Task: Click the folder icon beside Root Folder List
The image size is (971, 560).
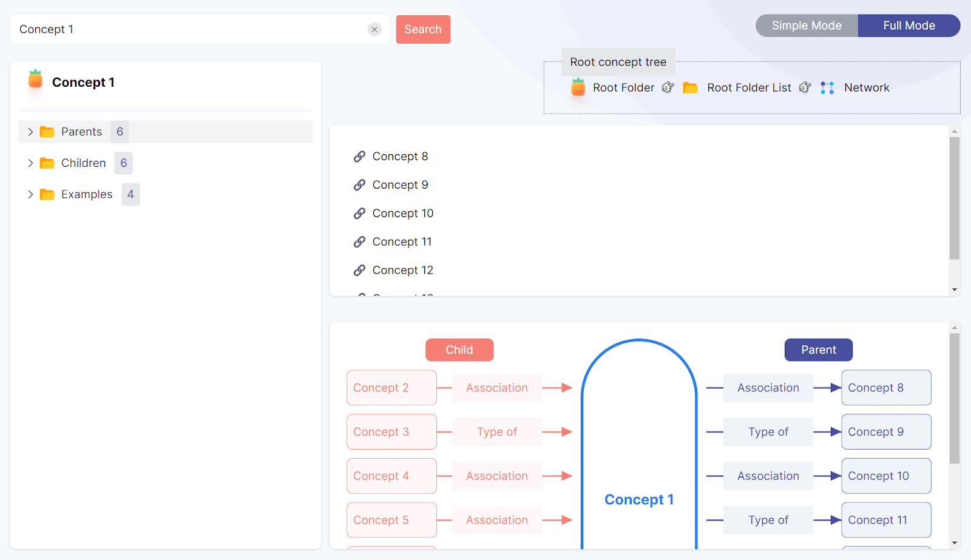Action: coord(691,87)
